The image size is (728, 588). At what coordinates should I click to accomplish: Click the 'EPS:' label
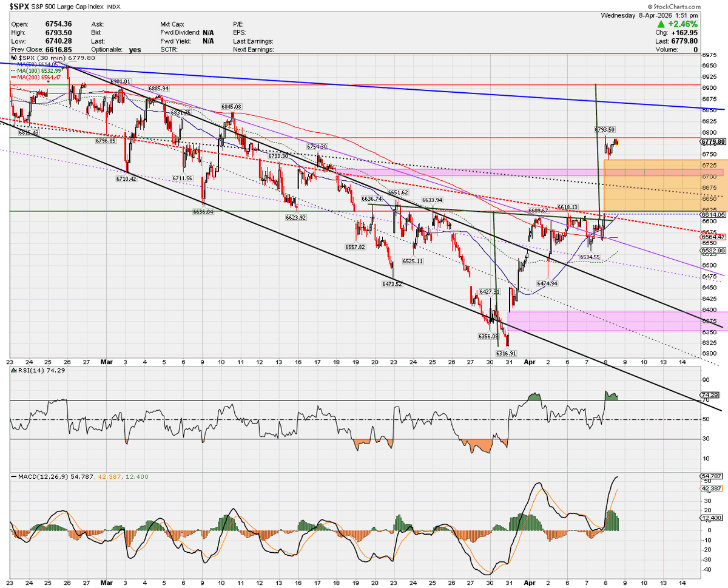239,32
